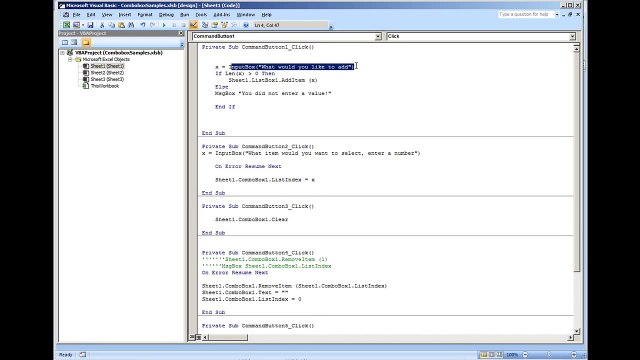Click the Save icon in the toolbar

90,25
